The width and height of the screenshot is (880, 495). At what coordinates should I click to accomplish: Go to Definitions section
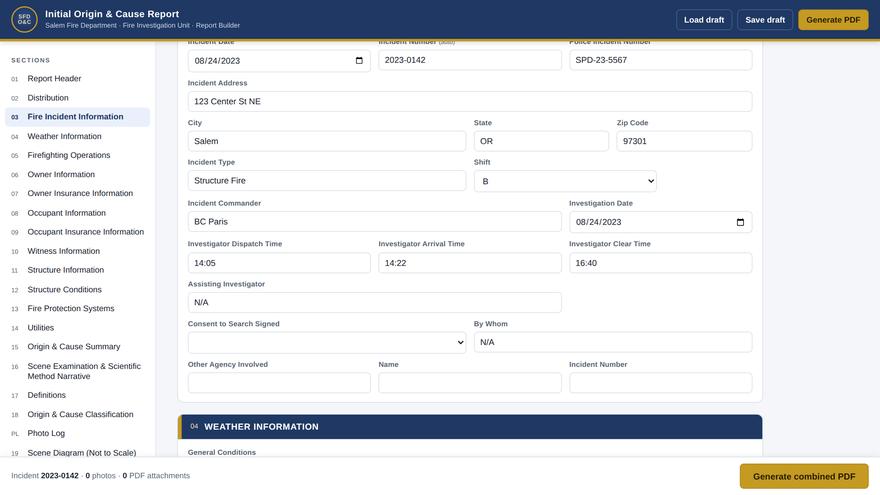coord(77,396)
